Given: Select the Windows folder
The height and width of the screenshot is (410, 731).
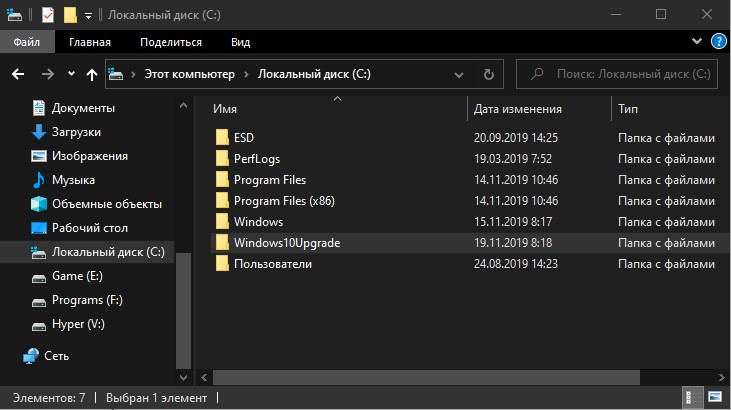Looking at the screenshot, I should tap(258, 222).
